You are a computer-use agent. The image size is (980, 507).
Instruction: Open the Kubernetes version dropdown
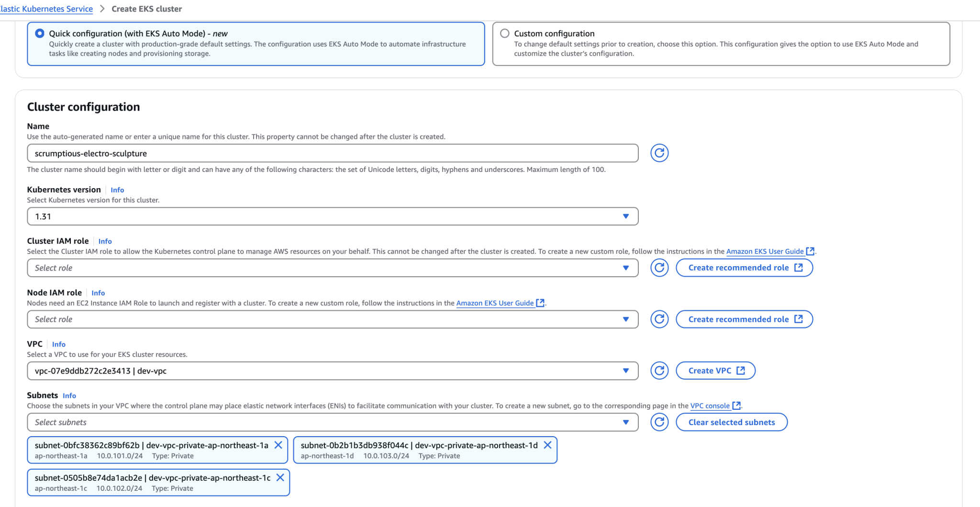click(x=332, y=216)
